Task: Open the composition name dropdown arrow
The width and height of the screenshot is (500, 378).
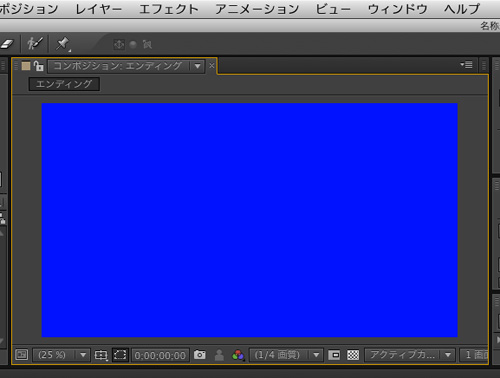Action: click(197, 66)
